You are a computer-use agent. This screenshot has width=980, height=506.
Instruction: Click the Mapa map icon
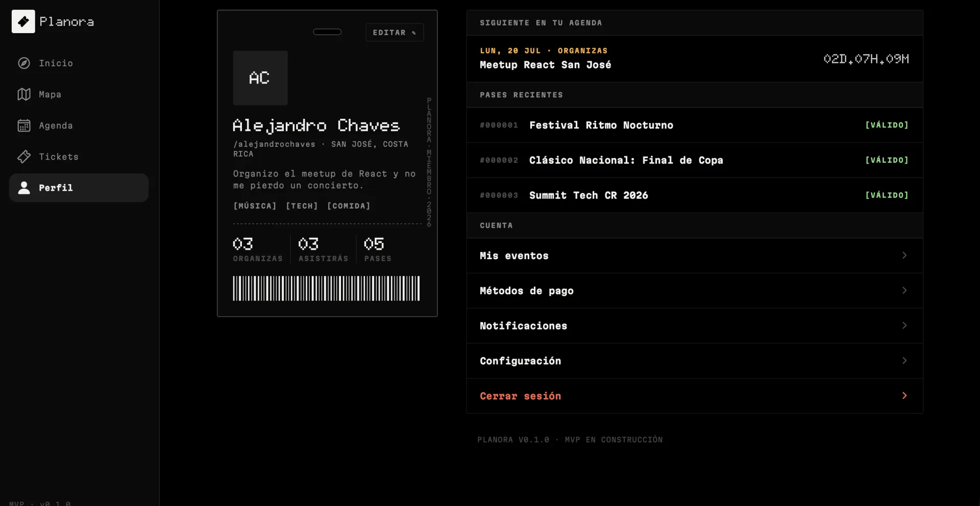(x=24, y=94)
